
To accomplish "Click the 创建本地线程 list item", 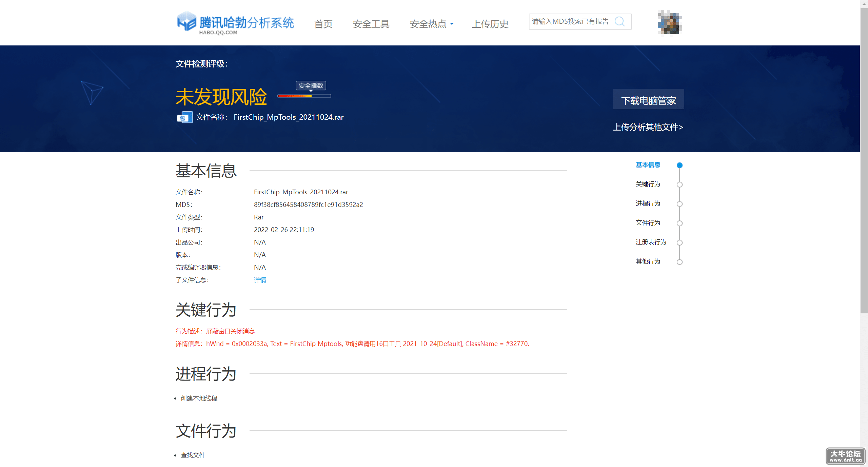I will click(x=199, y=398).
